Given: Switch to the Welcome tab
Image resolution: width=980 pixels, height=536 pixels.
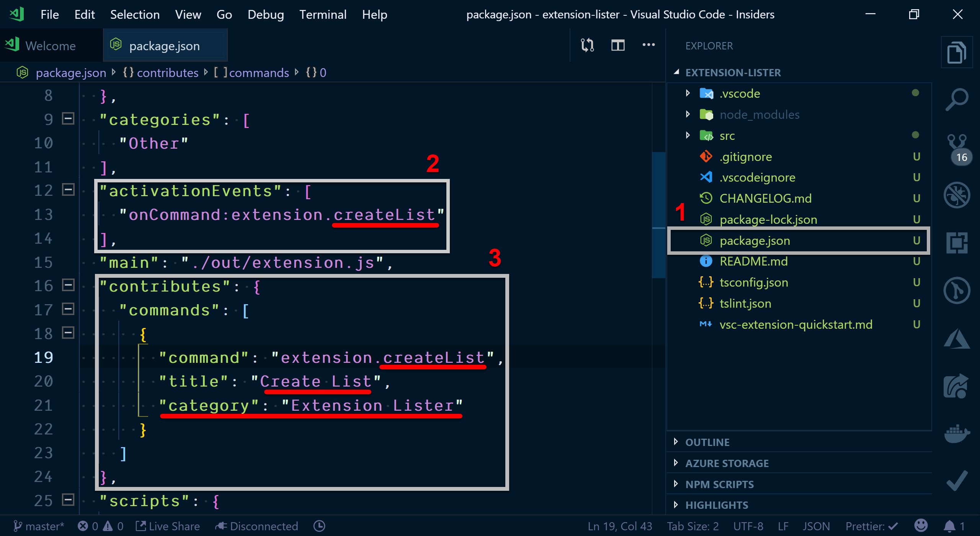Looking at the screenshot, I should (x=51, y=46).
